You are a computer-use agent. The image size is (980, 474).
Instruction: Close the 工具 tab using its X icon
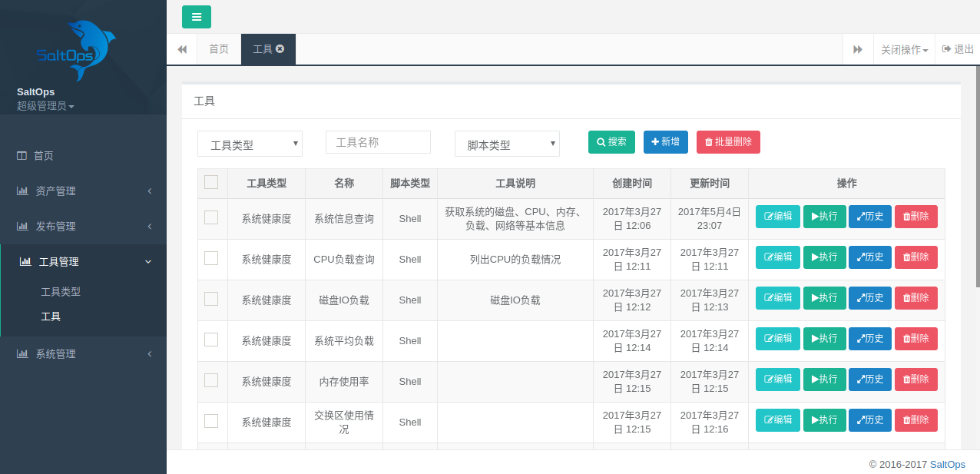tap(280, 48)
